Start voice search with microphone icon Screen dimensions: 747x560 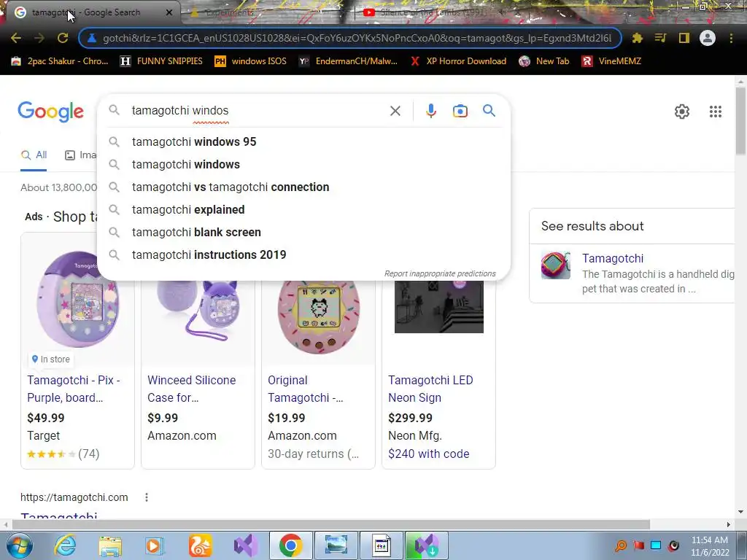[430, 111]
